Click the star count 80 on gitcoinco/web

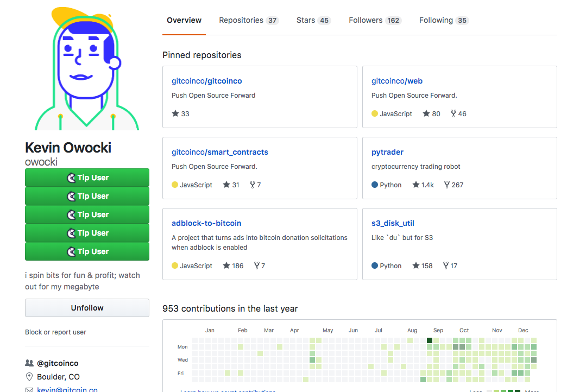click(x=436, y=114)
